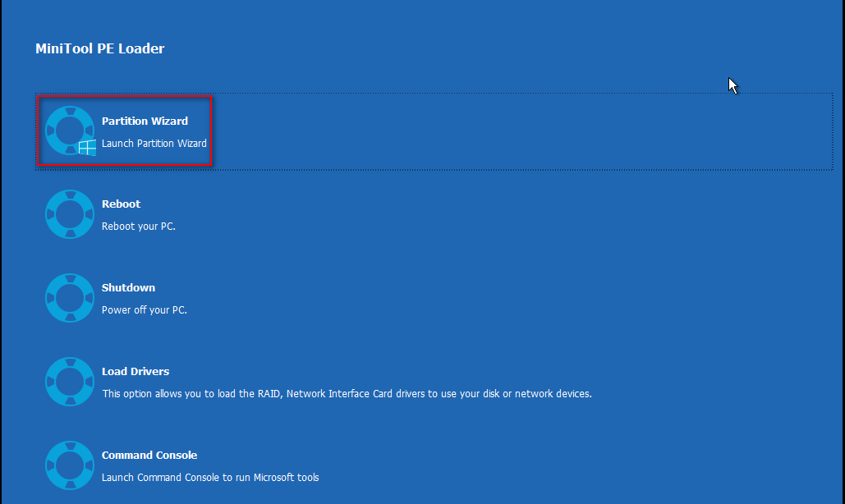Click the MiniTool PE Loader heading

pos(99,48)
